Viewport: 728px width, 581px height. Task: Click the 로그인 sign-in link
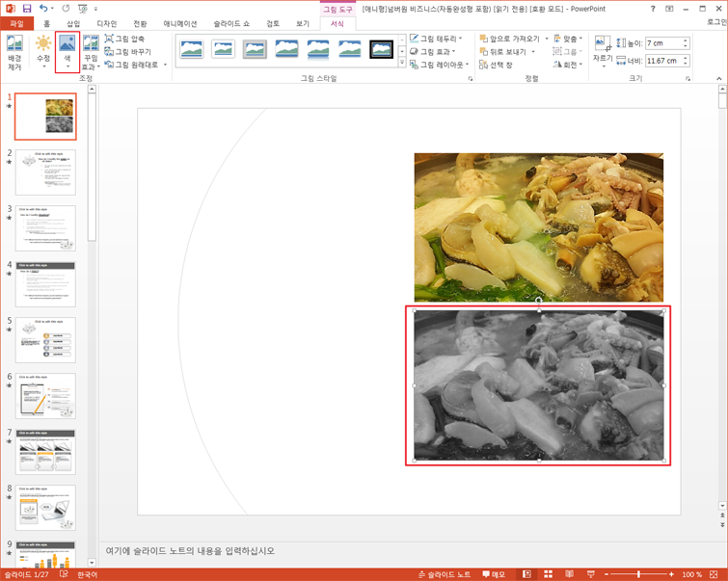tap(716, 22)
